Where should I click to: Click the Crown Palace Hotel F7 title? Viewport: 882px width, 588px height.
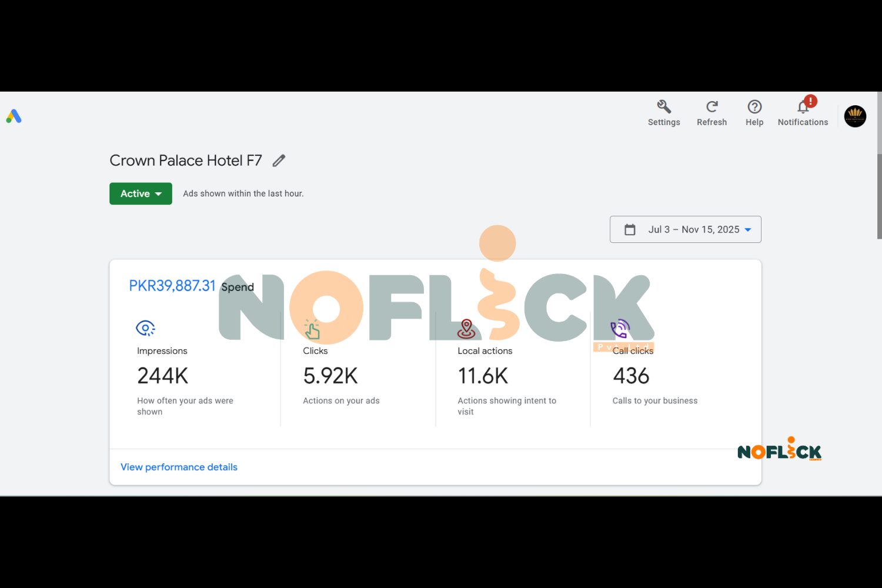pos(186,161)
